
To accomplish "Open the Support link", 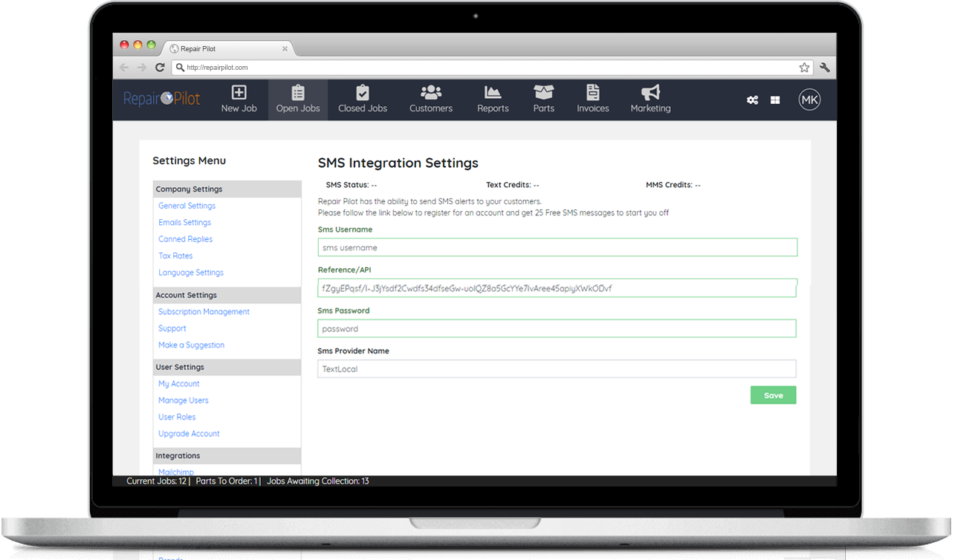I will (172, 328).
